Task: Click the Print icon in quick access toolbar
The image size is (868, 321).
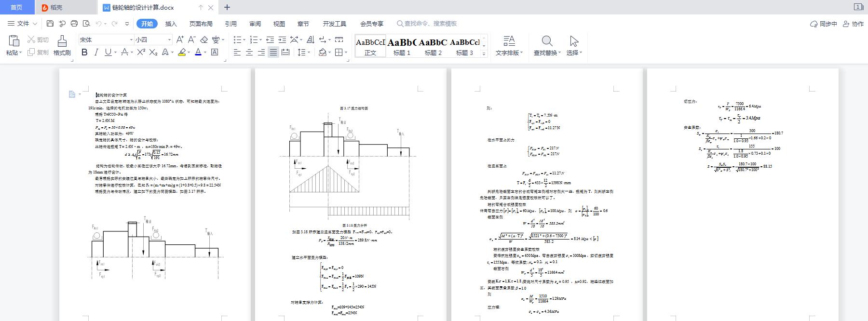Action: [74, 23]
